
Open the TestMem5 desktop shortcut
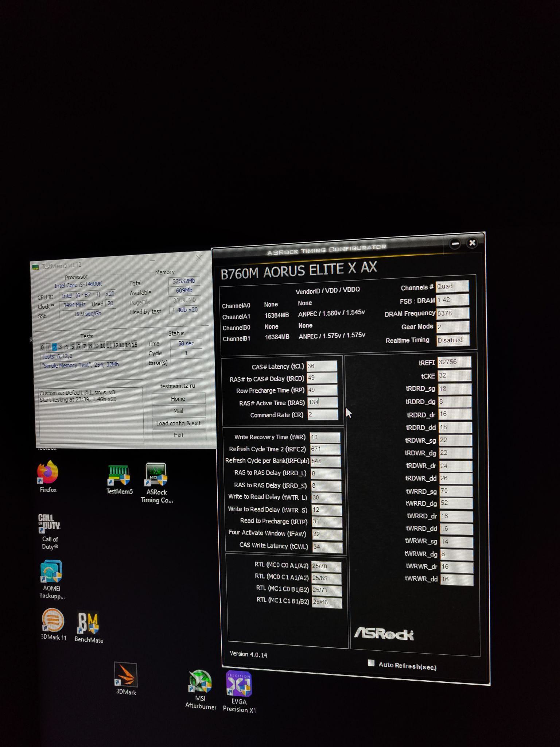point(119,479)
